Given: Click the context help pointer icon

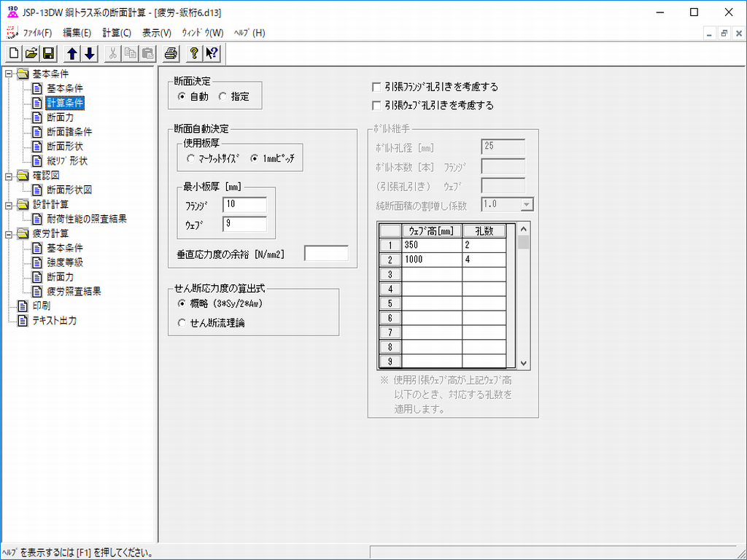Looking at the screenshot, I should [x=211, y=53].
